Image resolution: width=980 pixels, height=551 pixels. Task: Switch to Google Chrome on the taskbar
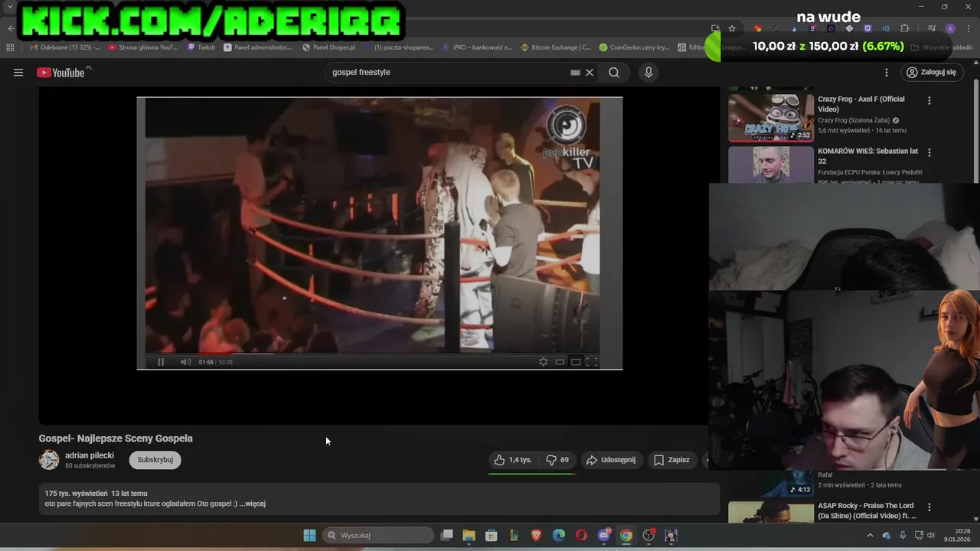626,535
